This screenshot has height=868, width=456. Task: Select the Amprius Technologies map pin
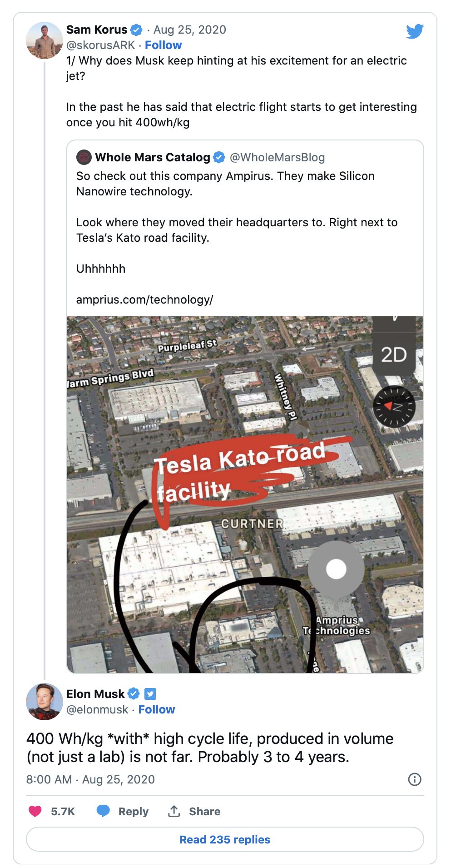[x=336, y=569]
